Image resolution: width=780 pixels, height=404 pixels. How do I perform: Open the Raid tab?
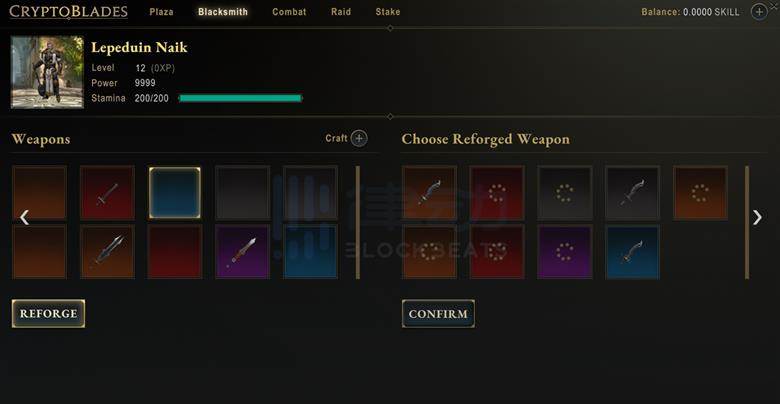tap(341, 12)
